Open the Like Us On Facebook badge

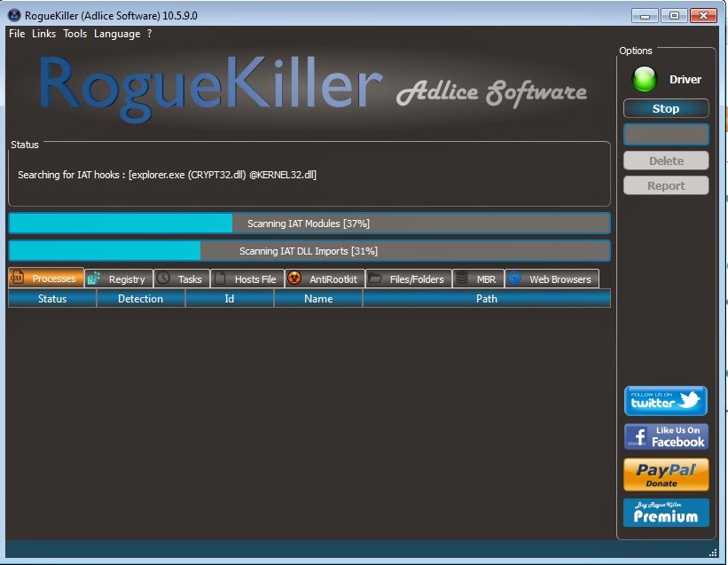pos(666,436)
